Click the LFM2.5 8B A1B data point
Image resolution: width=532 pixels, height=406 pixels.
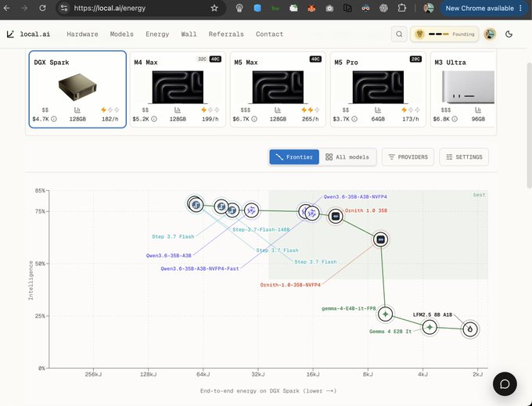pyautogui.click(x=470, y=329)
